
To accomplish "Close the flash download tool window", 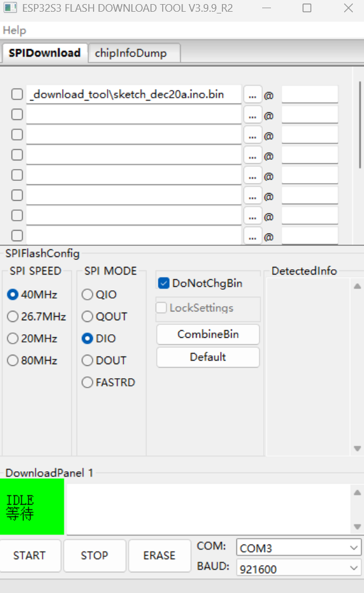I will [349, 8].
